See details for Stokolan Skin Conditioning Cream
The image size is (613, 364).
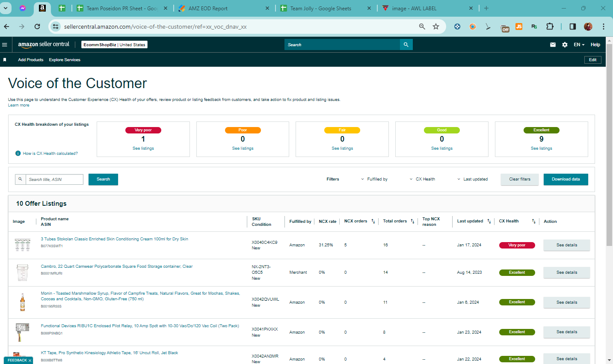(567, 245)
